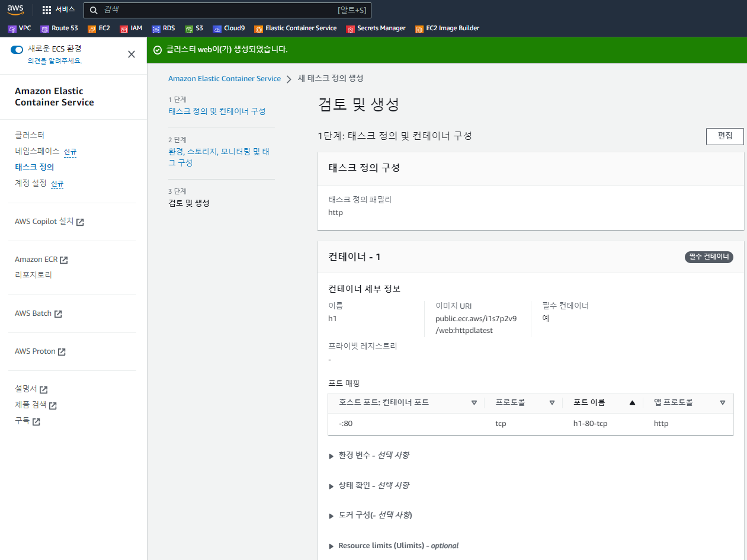The height and width of the screenshot is (560, 747).
Task: Click AWS Proton link text
Action: (x=35, y=351)
